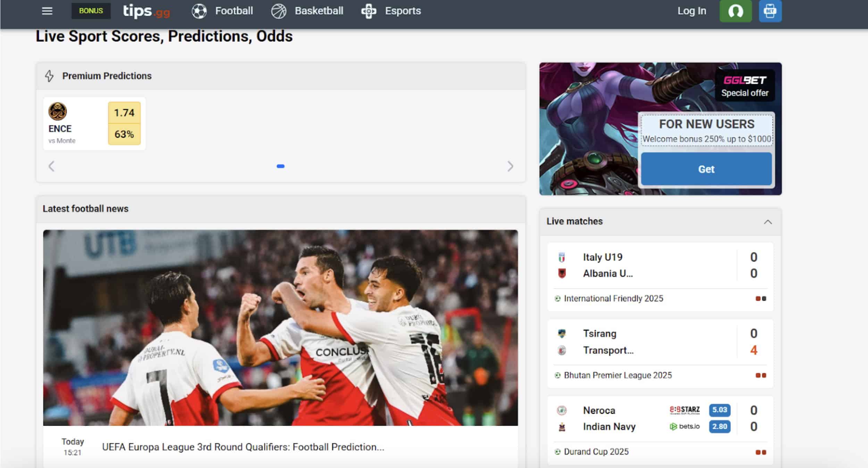Click the green user profile icon
Image resolution: width=868 pixels, height=468 pixels.
tap(735, 11)
